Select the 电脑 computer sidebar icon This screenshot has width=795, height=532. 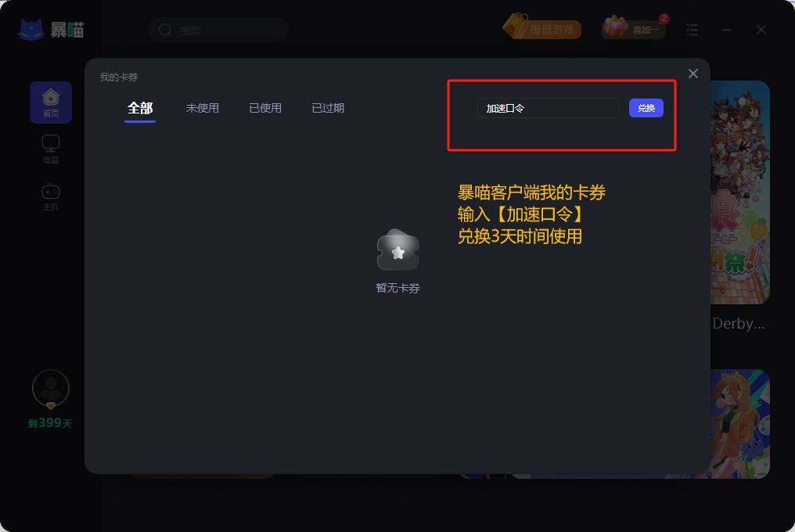(51, 149)
